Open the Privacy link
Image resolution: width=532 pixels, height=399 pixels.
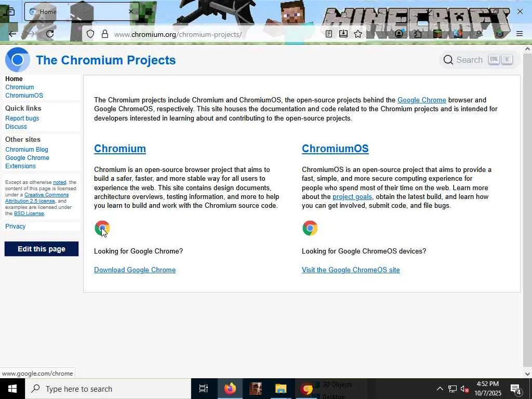coord(15,227)
